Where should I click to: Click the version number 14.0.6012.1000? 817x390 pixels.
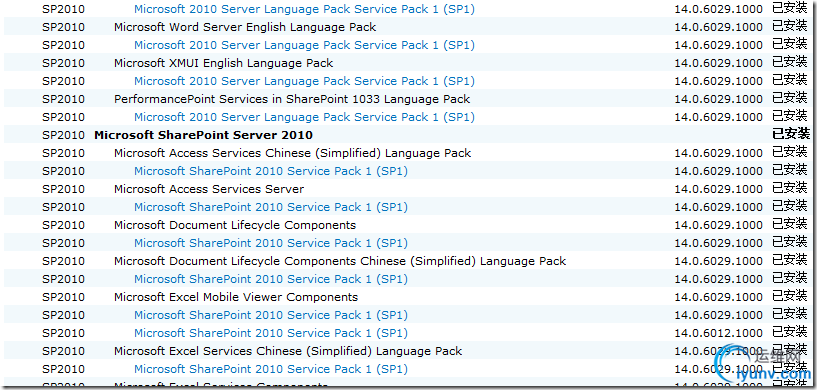[x=719, y=333]
